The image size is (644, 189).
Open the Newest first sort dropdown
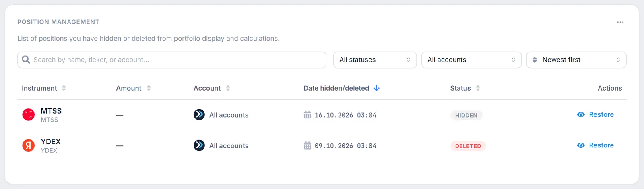coord(576,60)
